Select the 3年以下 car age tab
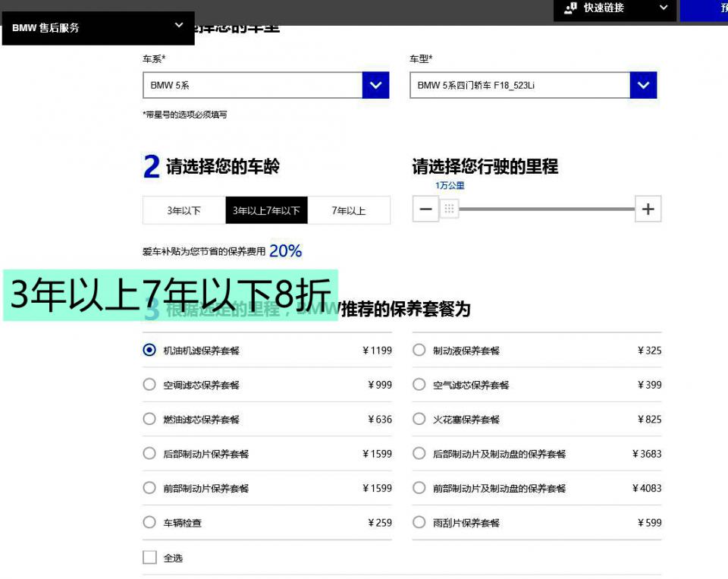Image resolution: width=728 pixels, height=579 pixels. [x=184, y=210]
